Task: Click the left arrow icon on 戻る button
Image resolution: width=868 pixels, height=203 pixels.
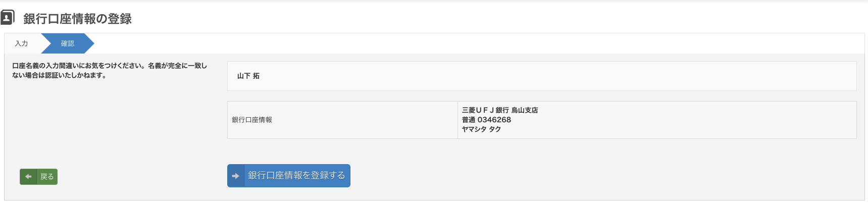Action: pyautogui.click(x=28, y=177)
